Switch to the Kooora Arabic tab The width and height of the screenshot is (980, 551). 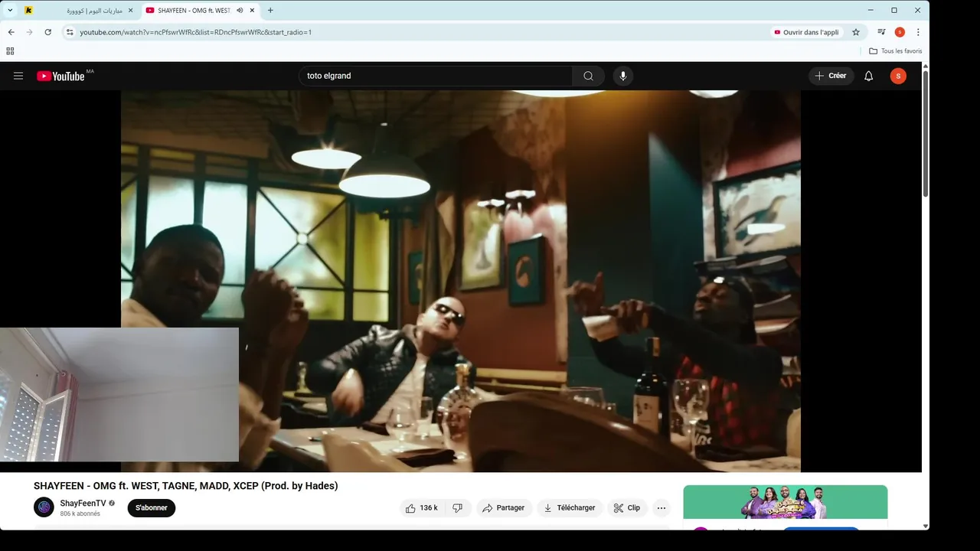click(78, 11)
